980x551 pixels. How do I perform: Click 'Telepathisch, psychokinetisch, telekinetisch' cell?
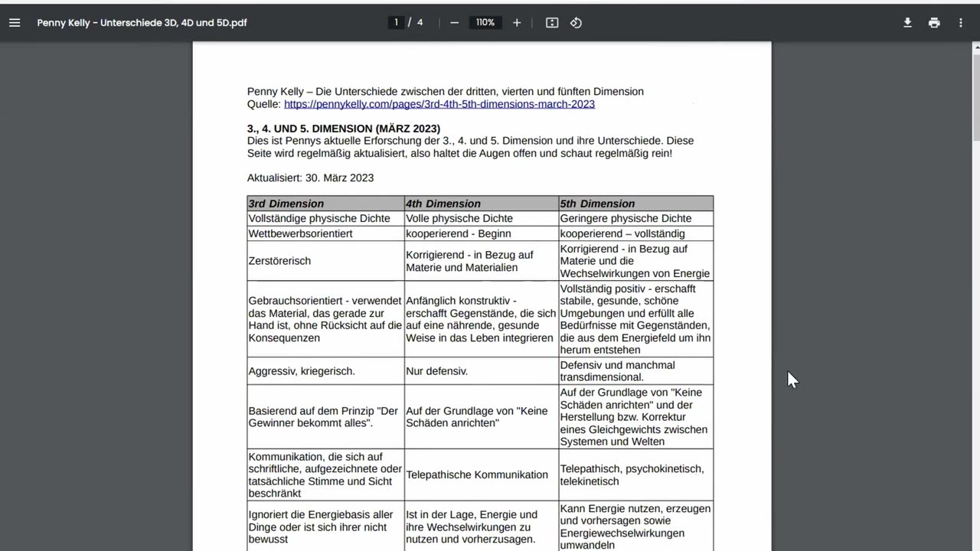coord(636,475)
